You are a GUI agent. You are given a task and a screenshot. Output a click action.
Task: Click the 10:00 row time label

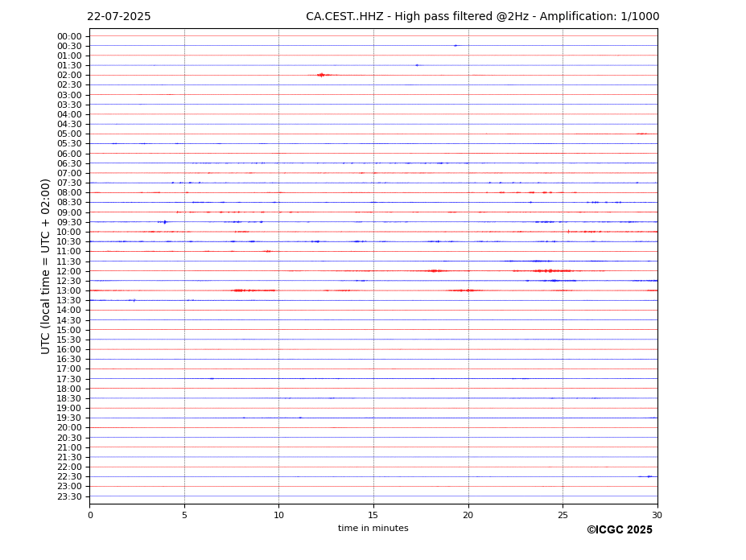pyautogui.click(x=69, y=233)
